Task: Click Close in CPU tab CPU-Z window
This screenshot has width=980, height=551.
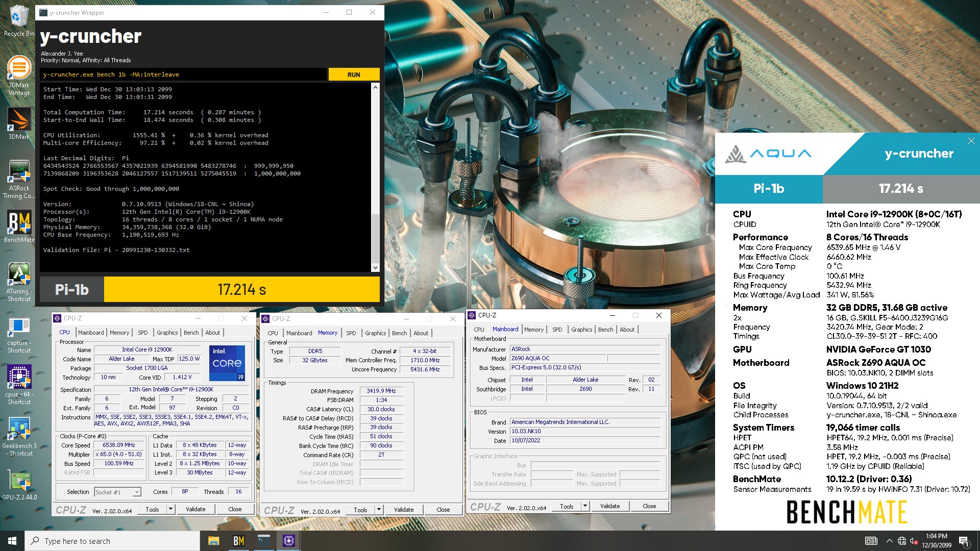Action: pyautogui.click(x=235, y=509)
